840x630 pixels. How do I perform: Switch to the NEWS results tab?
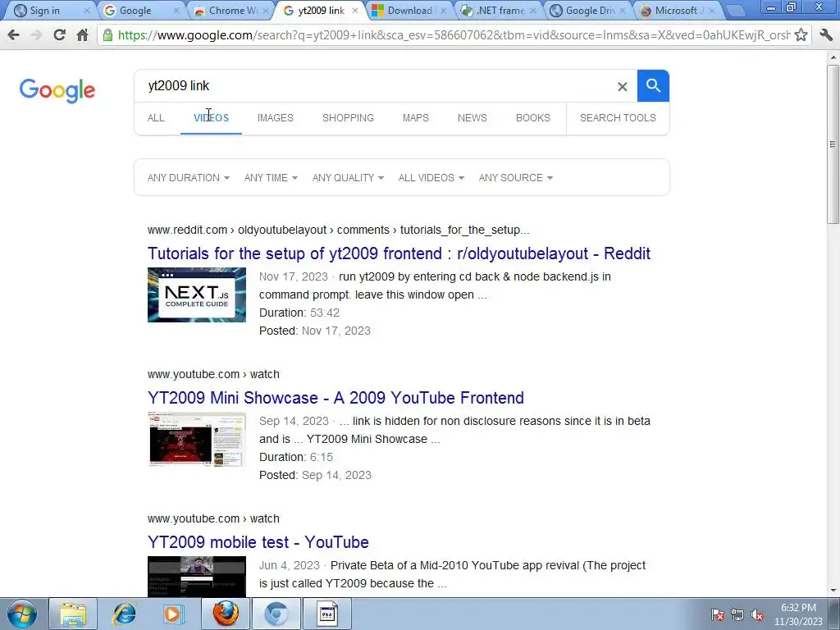point(472,118)
